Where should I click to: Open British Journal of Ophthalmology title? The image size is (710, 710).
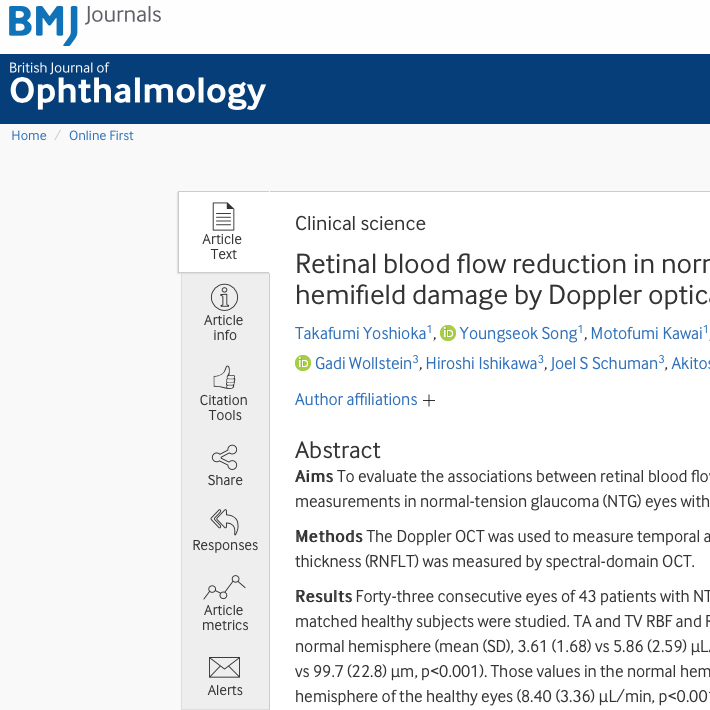pos(137,87)
